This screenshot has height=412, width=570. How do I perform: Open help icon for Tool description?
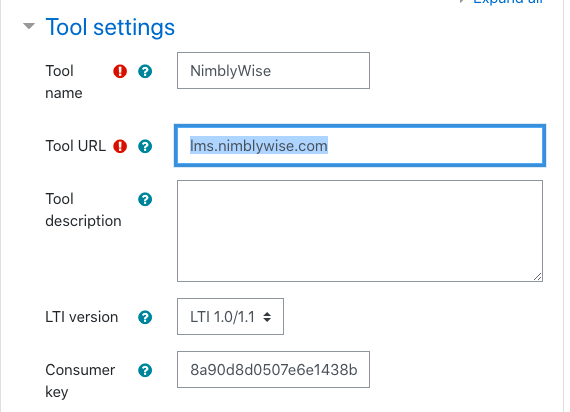pos(145,199)
